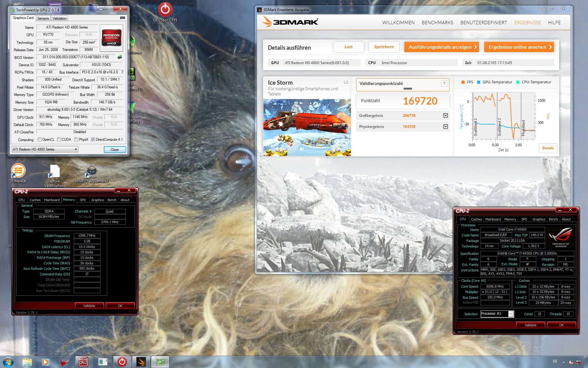Expand the Grafikergebnis details arrow
The image size is (588, 368).
(x=445, y=116)
